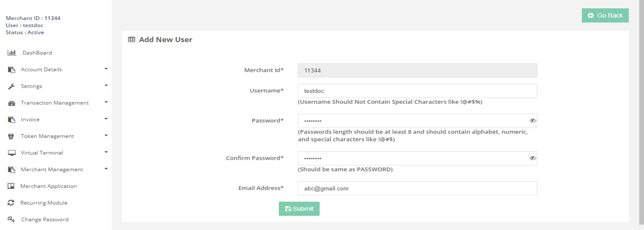Expand the Account Details menu arrow

pos(106,69)
